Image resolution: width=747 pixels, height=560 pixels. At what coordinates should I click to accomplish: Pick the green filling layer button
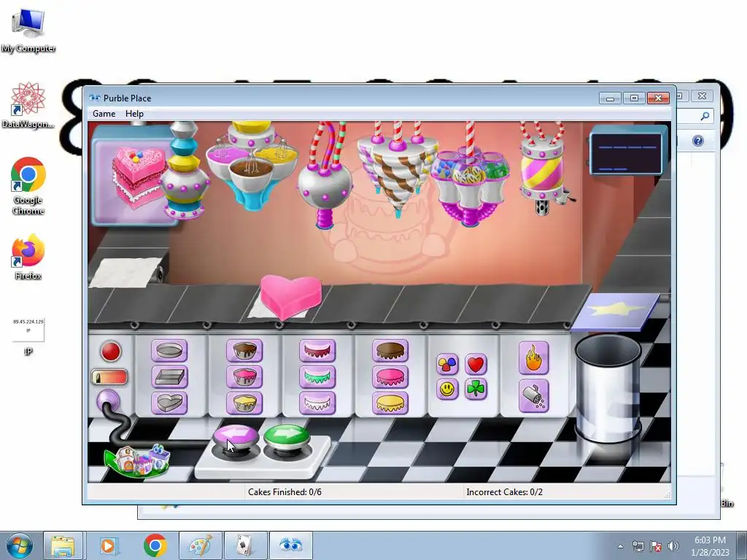317,377
